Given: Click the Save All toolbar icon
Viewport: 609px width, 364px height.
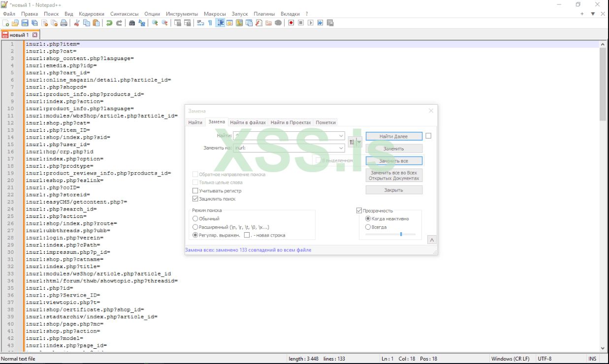Looking at the screenshot, I should [35, 23].
